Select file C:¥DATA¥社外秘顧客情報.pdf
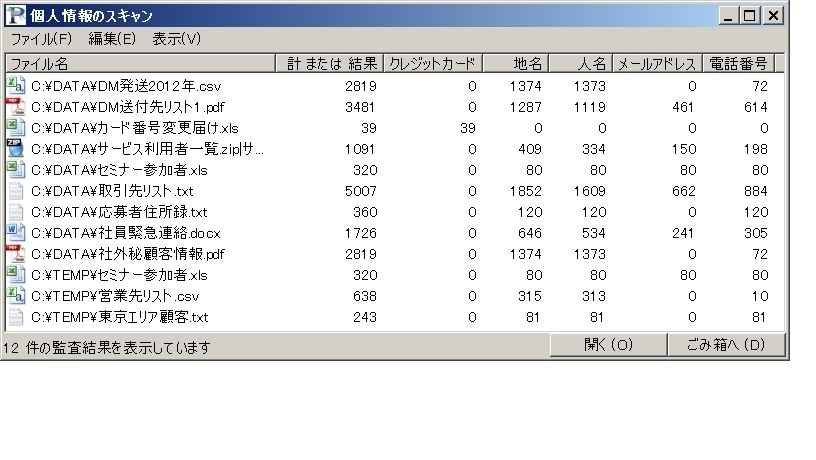This screenshot has width=816, height=460. (128, 254)
